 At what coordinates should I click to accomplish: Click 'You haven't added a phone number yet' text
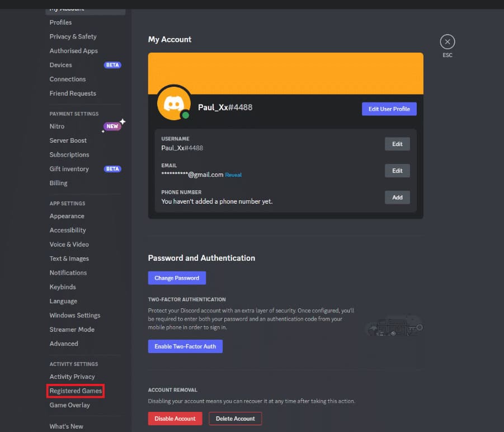216,201
